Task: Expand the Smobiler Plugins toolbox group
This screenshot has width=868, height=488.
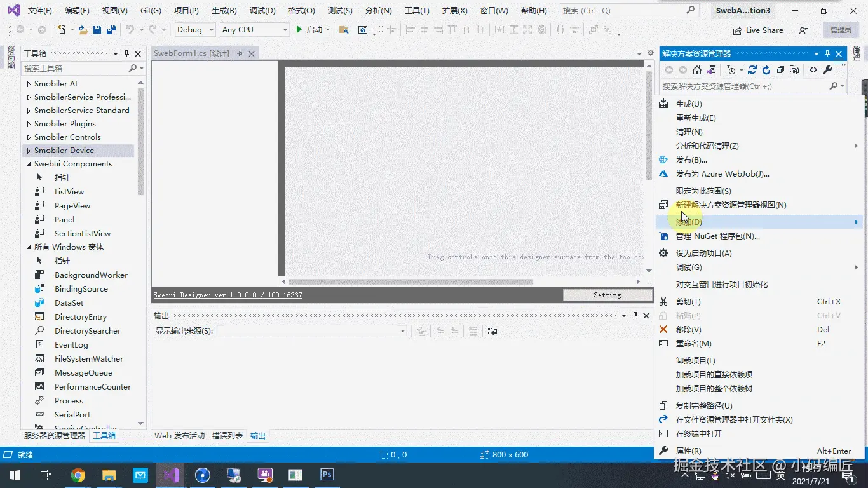Action: tap(28, 124)
